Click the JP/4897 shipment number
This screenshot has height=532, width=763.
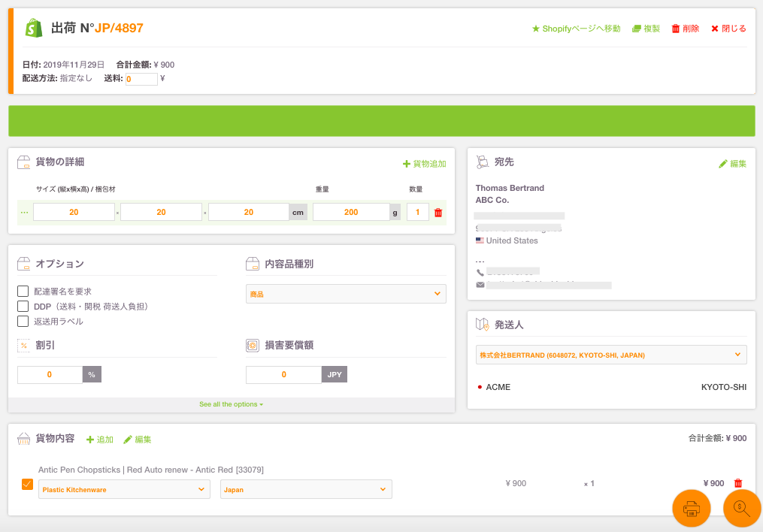(119, 29)
